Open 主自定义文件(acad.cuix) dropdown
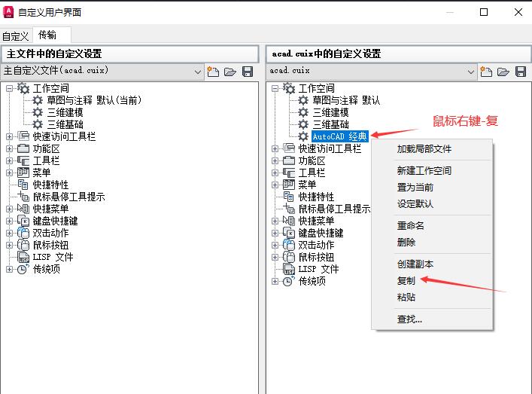Screen dimensions: 532x394 [x=197, y=72]
